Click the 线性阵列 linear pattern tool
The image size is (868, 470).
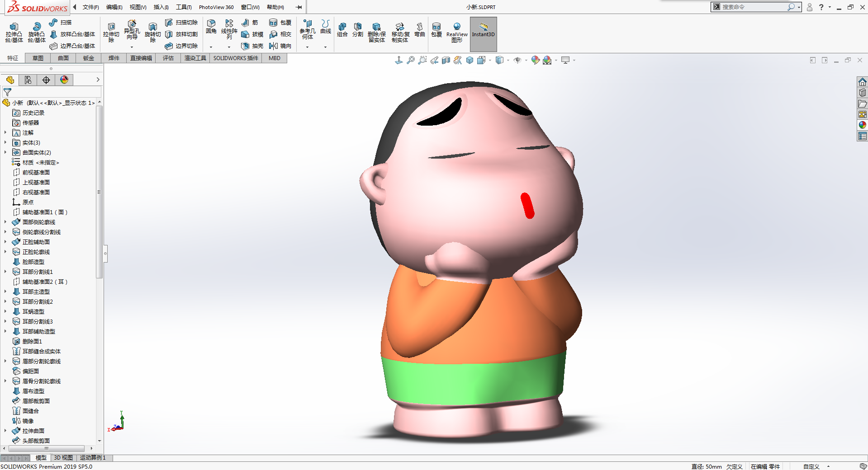[x=229, y=29]
